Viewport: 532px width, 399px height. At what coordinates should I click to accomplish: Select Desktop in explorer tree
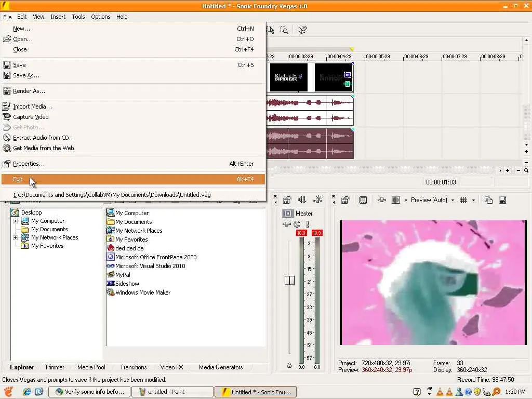[31, 212]
